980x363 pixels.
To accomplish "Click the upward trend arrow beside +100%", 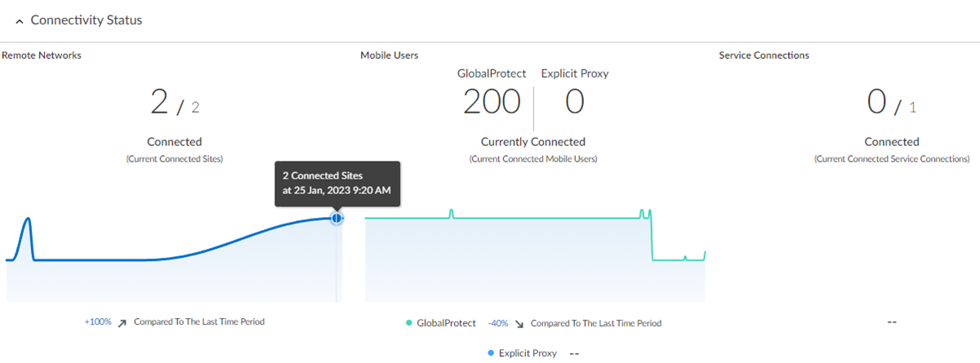I will click(x=122, y=323).
